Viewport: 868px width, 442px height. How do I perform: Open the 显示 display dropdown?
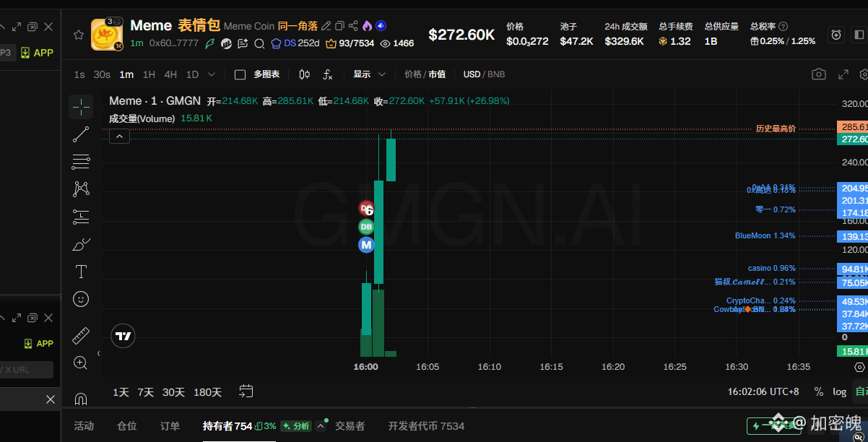click(x=369, y=74)
